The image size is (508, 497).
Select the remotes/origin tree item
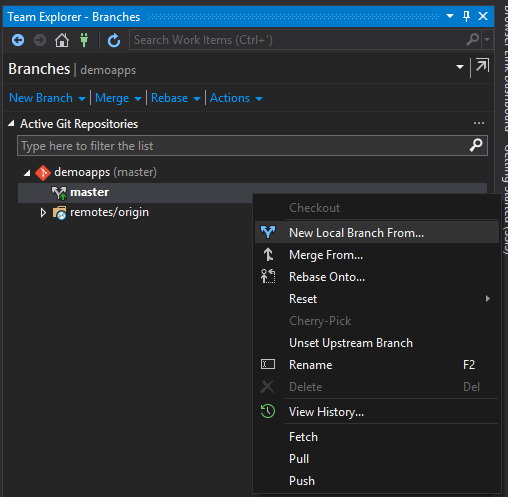[109, 212]
